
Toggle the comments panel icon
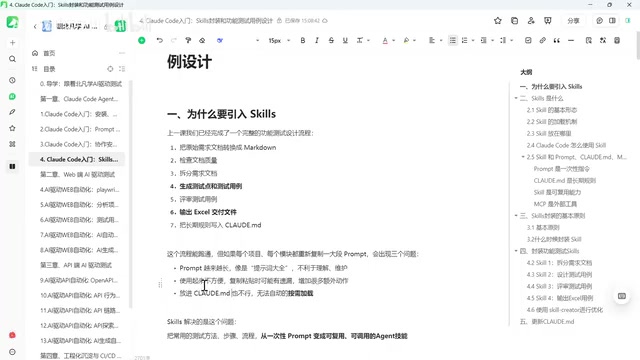599,20
